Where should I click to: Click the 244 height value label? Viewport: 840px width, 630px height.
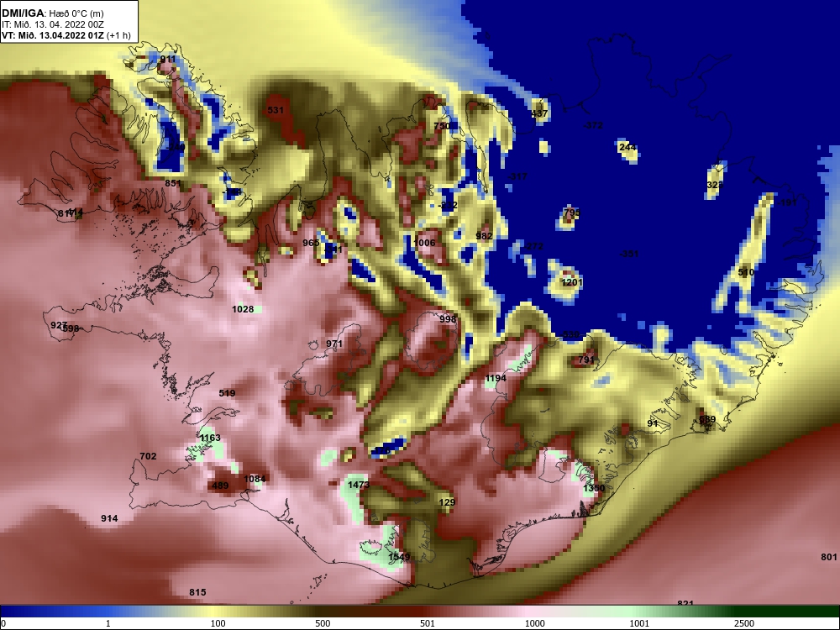(x=627, y=147)
